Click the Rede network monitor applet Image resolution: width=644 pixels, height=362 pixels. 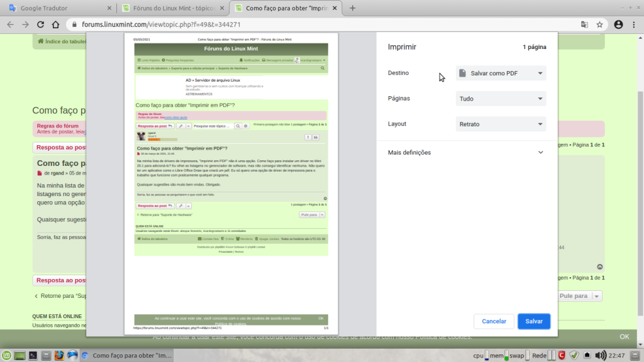pyautogui.click(x=543, y=356)
